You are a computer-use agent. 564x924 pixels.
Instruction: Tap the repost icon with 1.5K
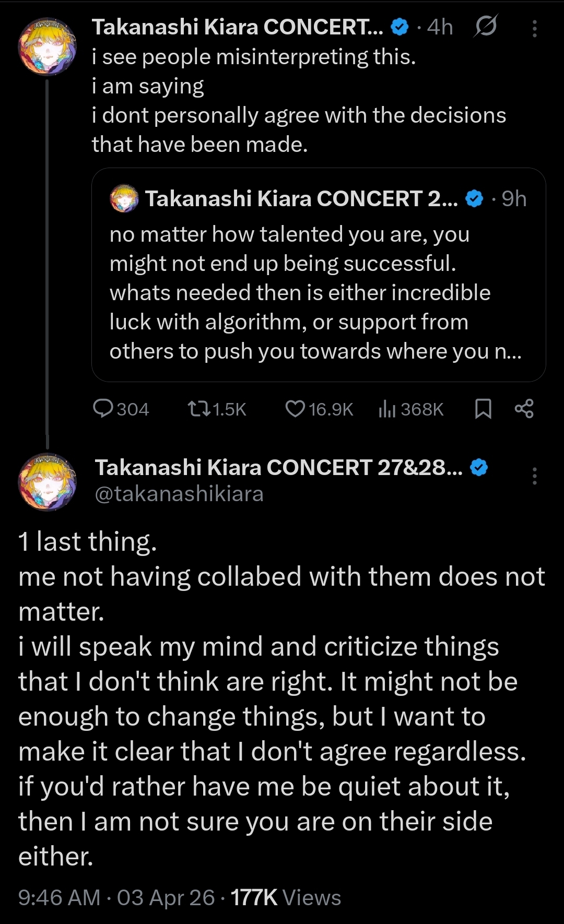click(x=217, y=409)
